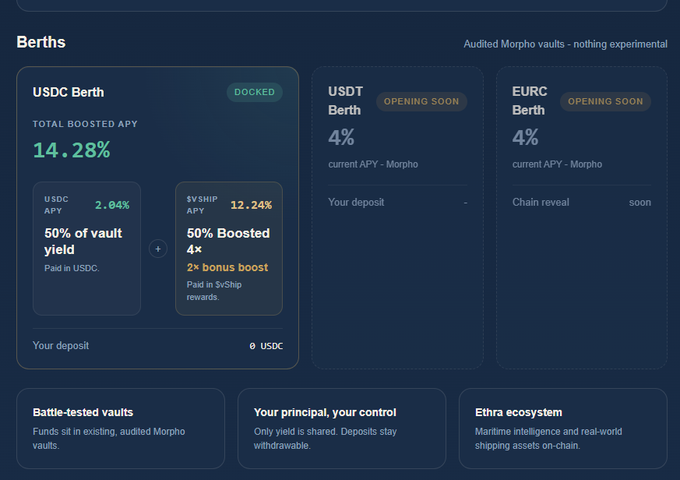Click the 'Your principal, your control' card
This screenshot has height=480, width=680.
click(342, 428)
